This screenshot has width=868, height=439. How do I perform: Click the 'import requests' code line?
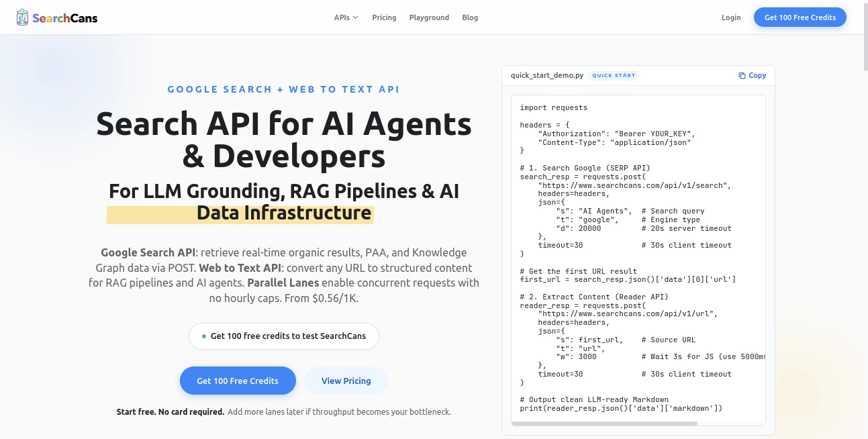coord(554,107)
